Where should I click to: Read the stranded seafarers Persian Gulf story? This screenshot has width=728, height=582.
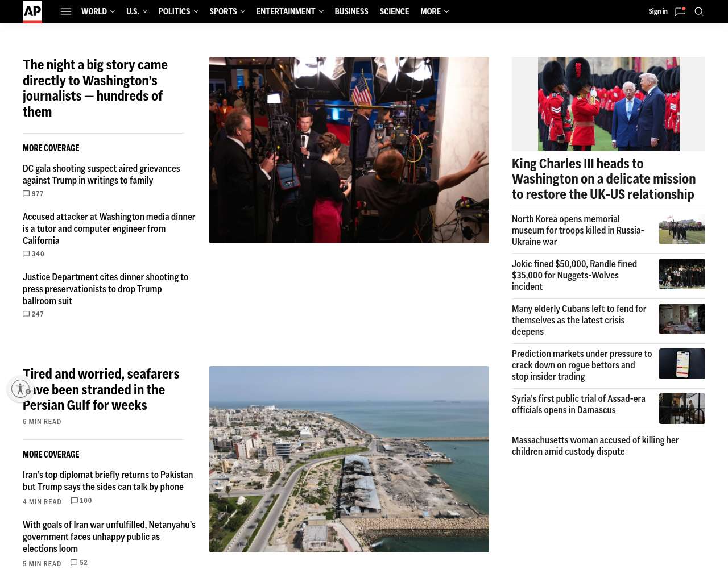coord(101,389)
